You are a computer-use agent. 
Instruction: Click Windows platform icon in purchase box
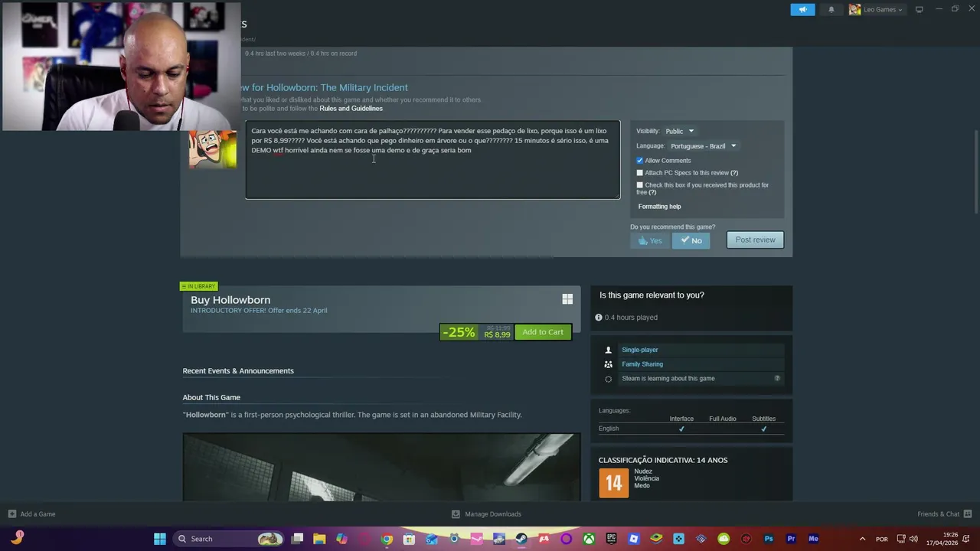click(567, 299)
